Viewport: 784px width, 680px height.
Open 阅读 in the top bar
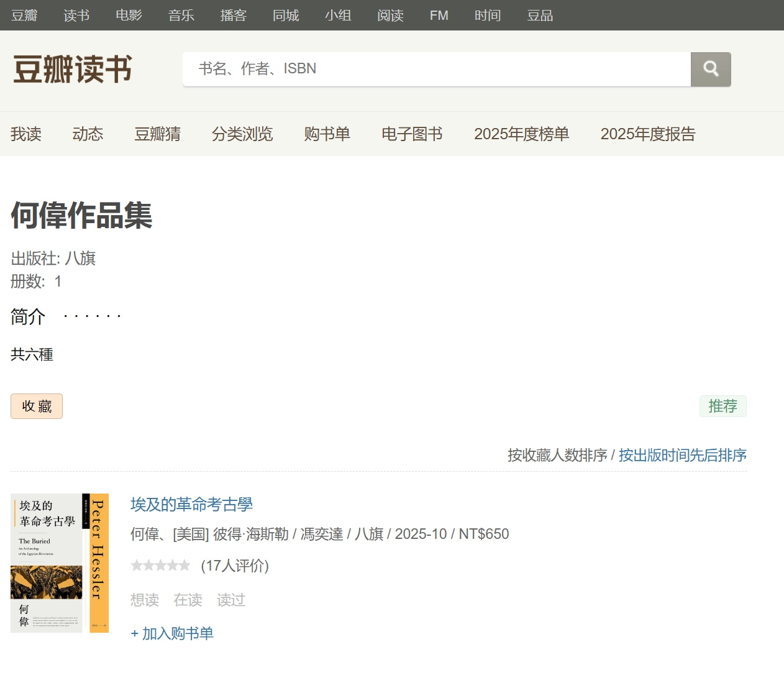tap(390, 16)
